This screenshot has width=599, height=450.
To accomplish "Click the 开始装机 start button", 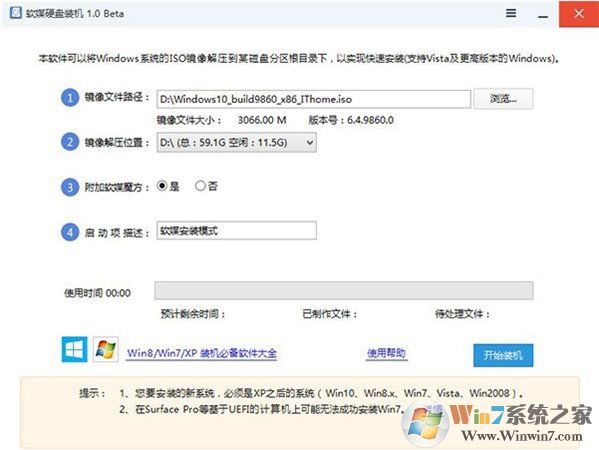I will [x=503, y=355].
